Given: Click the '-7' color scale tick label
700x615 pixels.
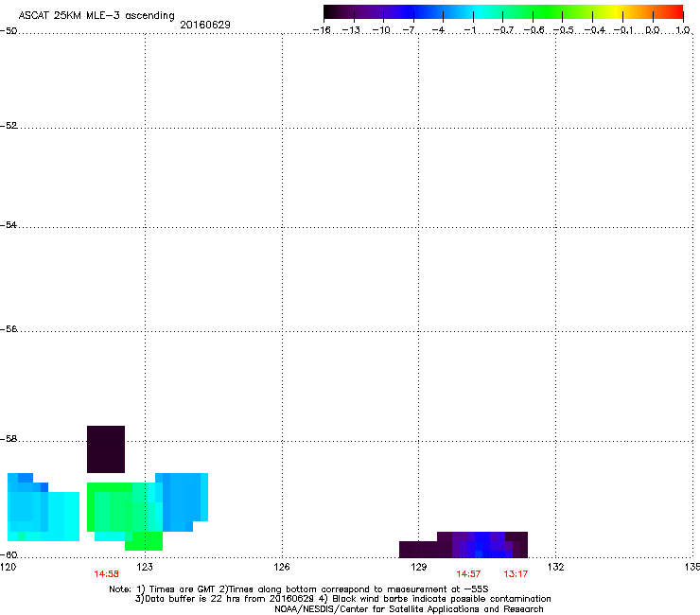Looking at the screenshot, I should point(410,30).
